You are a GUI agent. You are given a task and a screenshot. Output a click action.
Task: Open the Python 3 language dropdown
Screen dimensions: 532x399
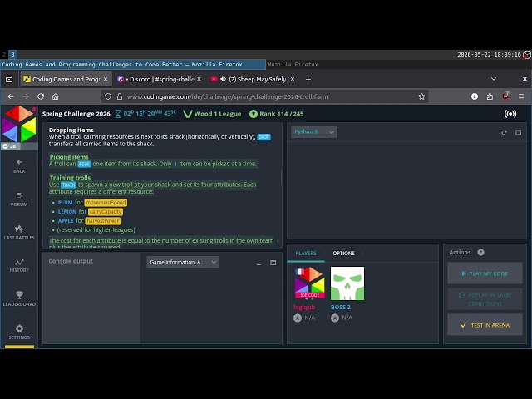(314, 132)
